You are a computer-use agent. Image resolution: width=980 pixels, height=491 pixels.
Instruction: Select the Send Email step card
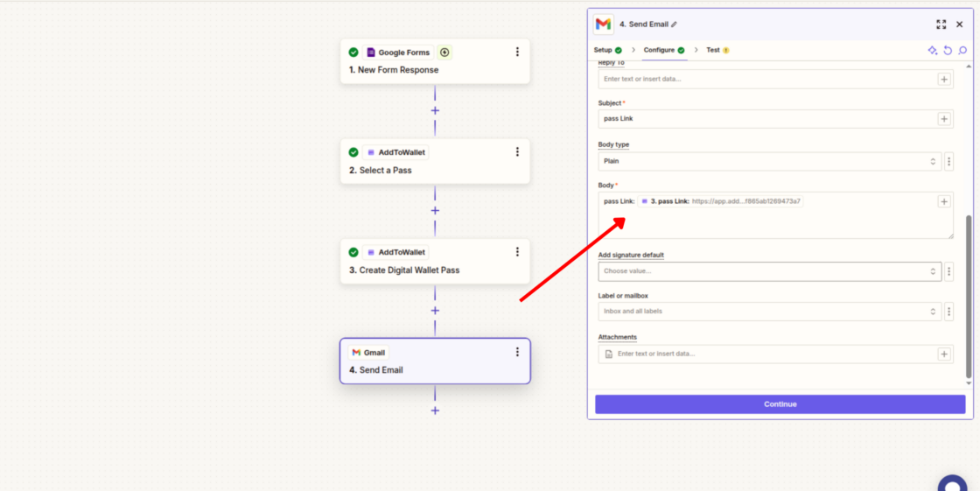pyautogui.click(x=435, y=361)
